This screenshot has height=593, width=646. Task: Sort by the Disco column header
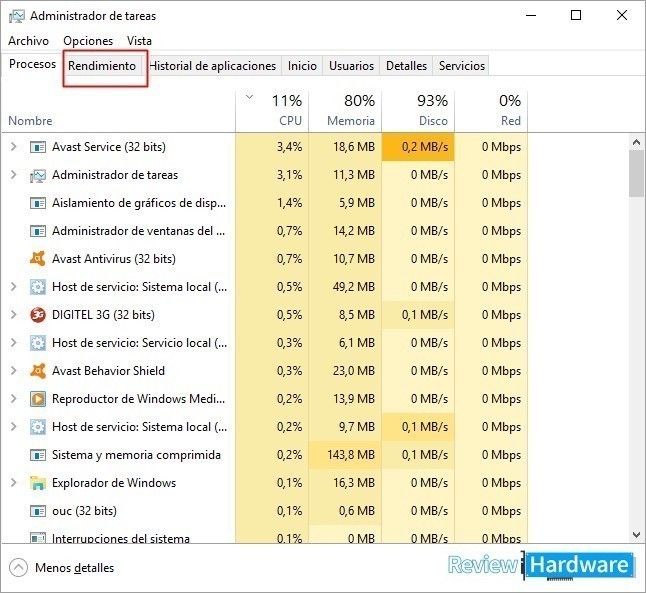[418, 111]
